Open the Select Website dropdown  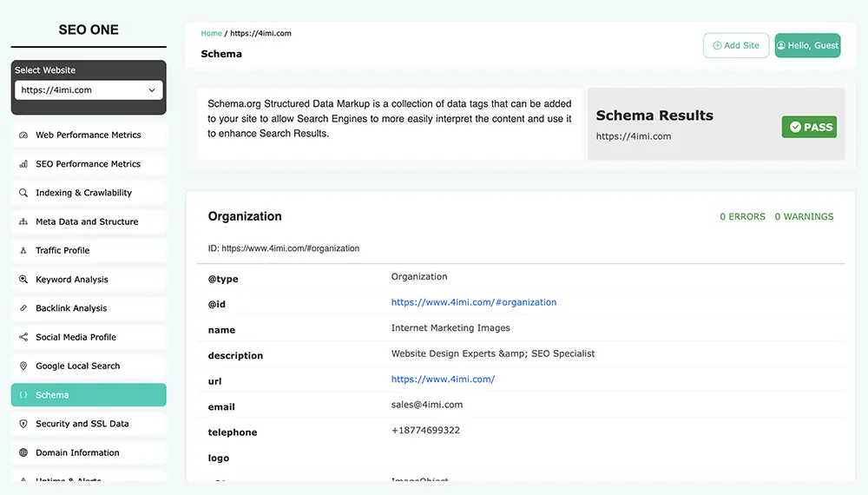coord(89,89)
